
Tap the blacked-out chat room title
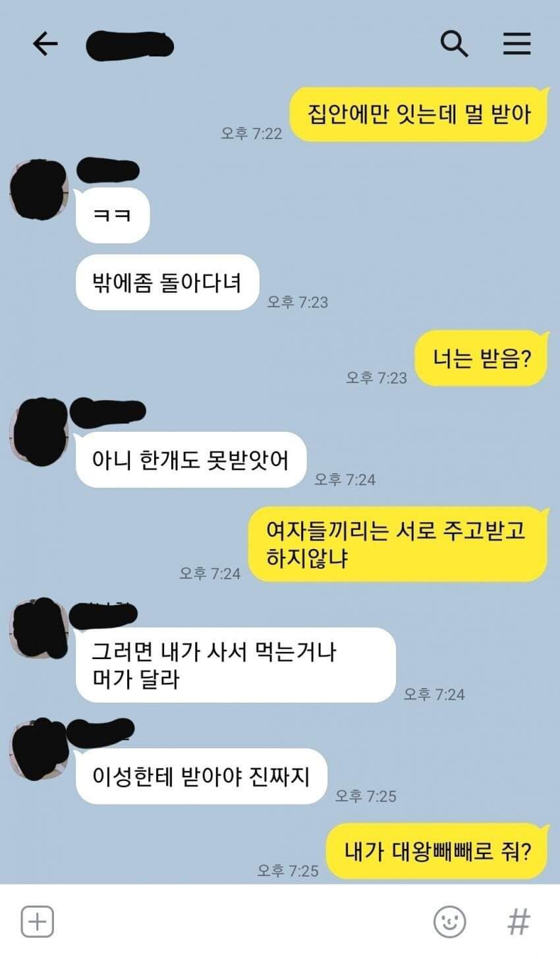click(130, 45)
